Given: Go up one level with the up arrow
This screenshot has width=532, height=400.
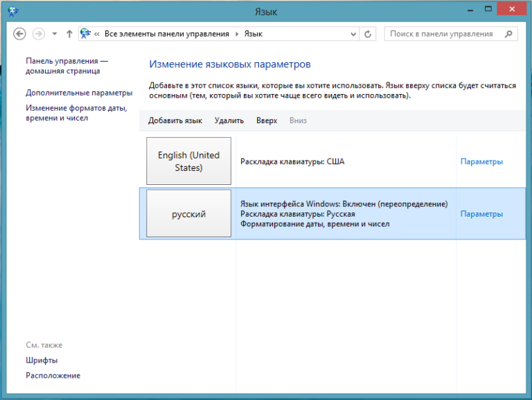Looking at the screenshot, I should pos(69,34).
